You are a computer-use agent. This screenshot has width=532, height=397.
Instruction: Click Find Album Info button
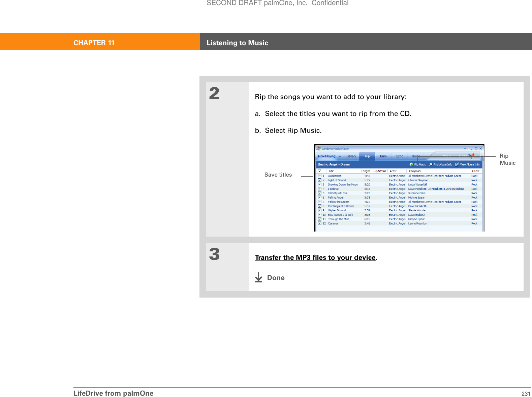pos(440,164)
